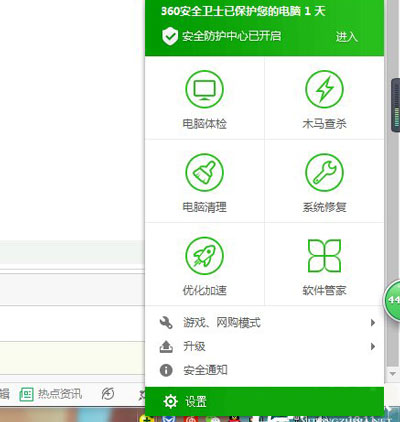Click the gear icon in the 设置 bar
The image size is (400, 422).
click(x=171, y=401)
